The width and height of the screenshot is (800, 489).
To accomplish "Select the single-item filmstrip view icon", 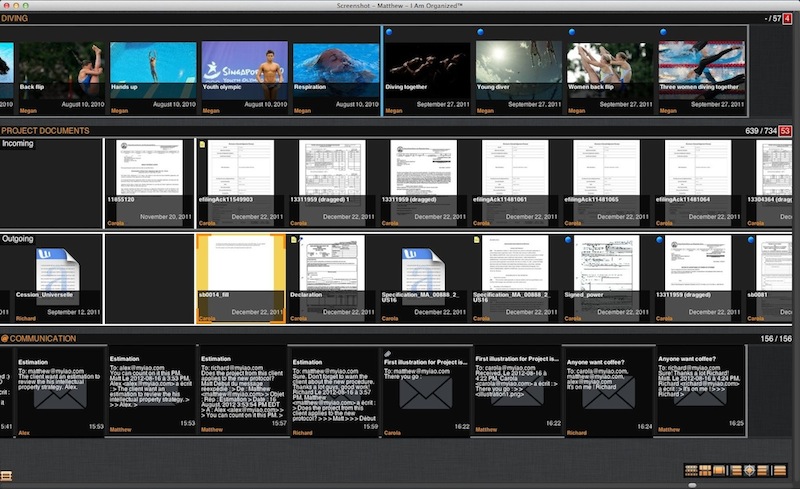I will click(x=719, y=471).
